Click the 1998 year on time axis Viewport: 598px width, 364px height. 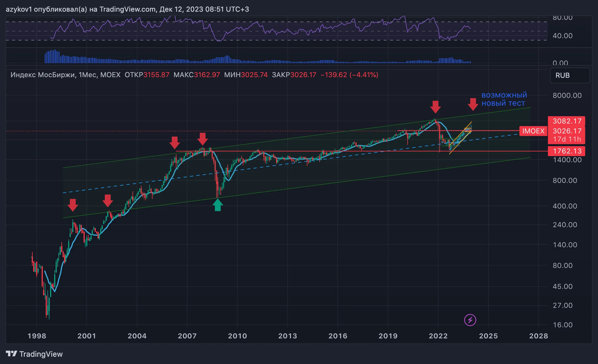click(37, 336)
